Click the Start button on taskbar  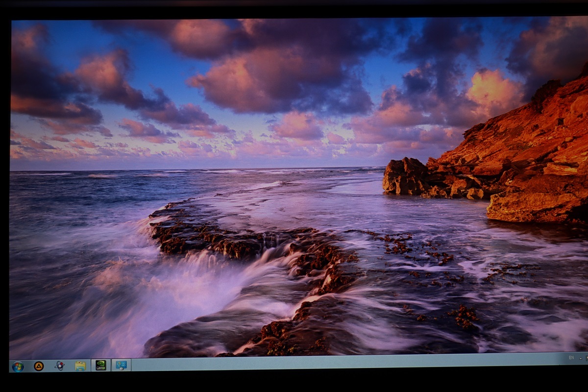point(18,366)
